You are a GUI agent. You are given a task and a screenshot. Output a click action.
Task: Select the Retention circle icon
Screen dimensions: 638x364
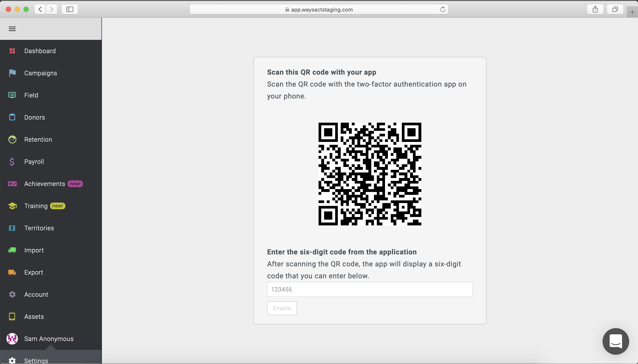[x=12, y=139]
